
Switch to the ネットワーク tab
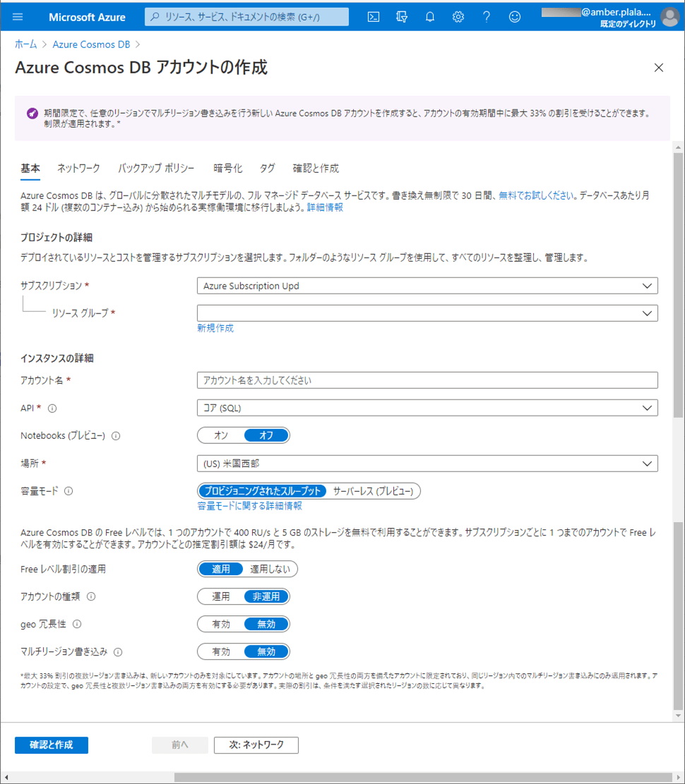pyautogui.click(x=78, y=169)
